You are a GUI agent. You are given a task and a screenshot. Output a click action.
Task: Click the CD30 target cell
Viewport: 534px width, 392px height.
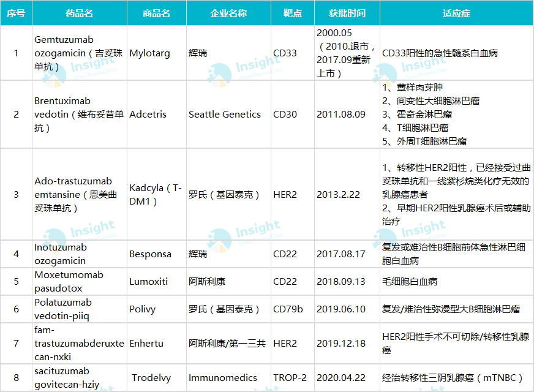[x=293, y=115]
